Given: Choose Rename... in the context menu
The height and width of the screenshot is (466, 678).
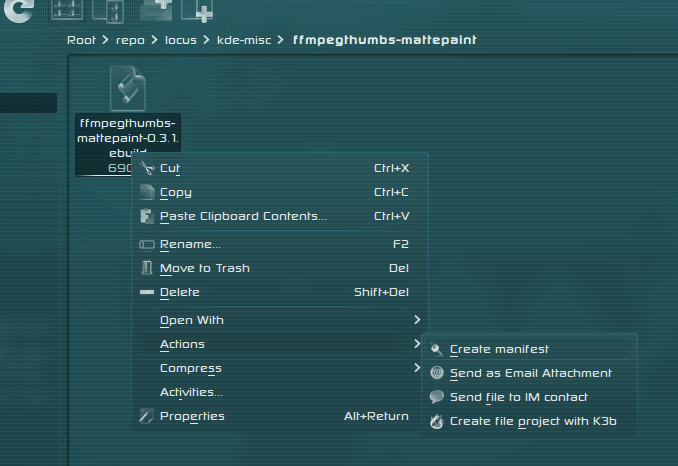Looking at the screenshot, I should coord(280,244).
